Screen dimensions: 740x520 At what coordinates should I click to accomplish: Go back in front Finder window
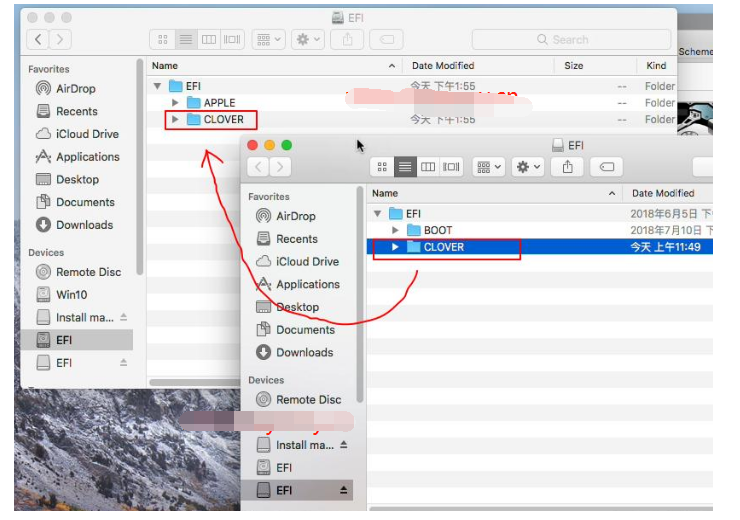tap(258, 167)
